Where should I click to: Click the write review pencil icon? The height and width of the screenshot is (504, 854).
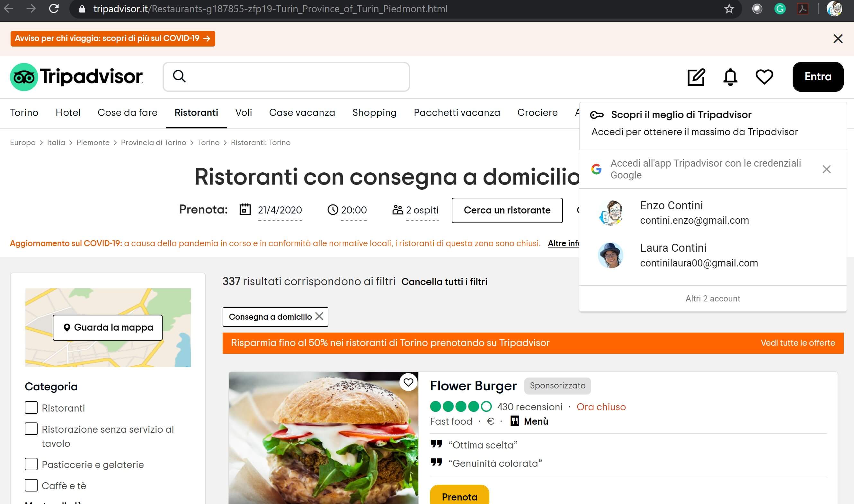click(x=696, y=77)
